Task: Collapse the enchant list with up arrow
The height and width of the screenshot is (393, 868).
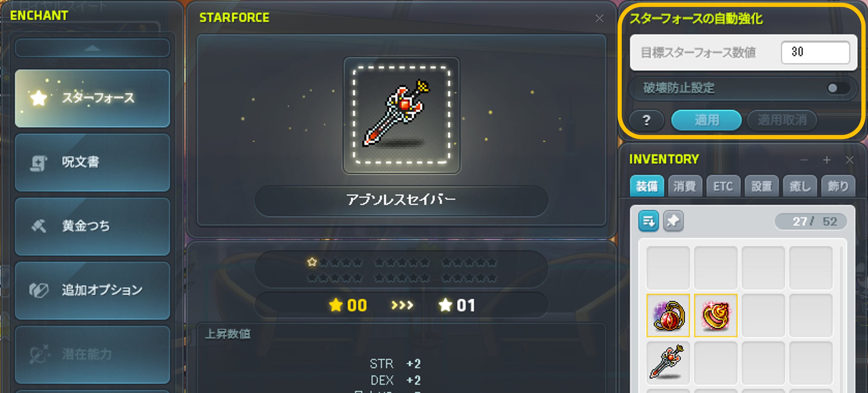Action: 92,48
